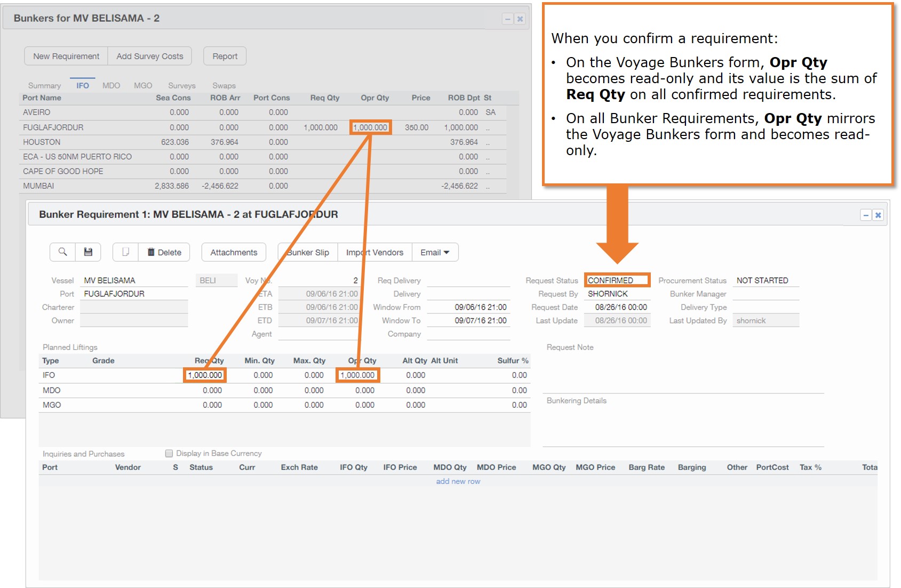Viewport: 901px width, 588px height.
Task: Open the Surveys tab
Action: (x=181, y=85)
